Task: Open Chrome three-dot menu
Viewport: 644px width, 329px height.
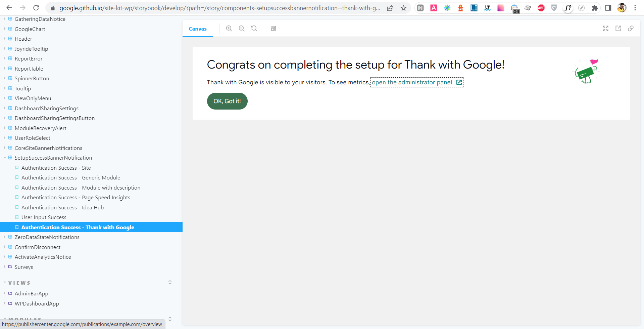Action: (x=635, y=8)
